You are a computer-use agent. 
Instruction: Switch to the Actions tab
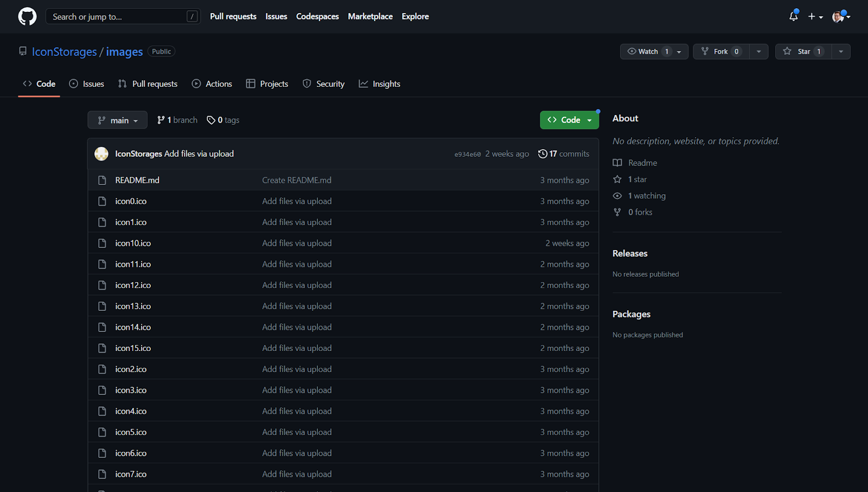pyautogui.click(x=212, y=84)
